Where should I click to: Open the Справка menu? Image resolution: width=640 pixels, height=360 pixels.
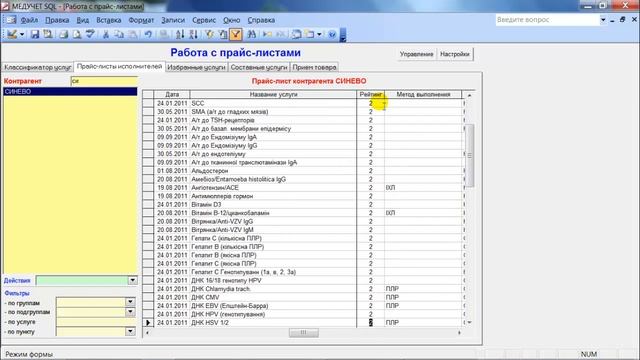tap(261, 20)
